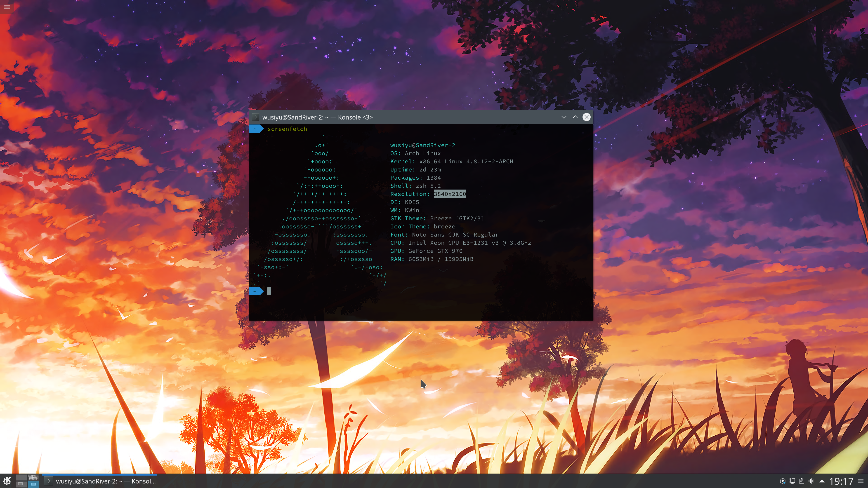Click the 'WM: KWin' line

pyautogui.click(x=404, y=210)
